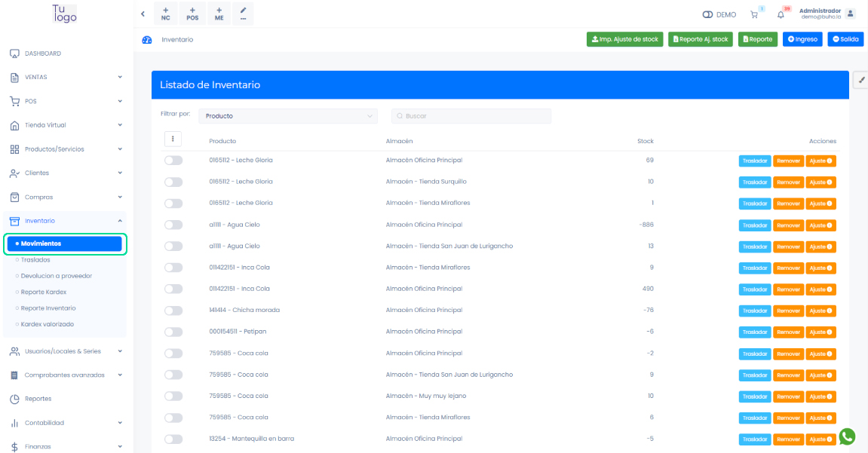Image resolution: width=868 pixels, height=453 pixels.
Task: Collapse sidebar with the left arrow icon
Action: click(143, 14)
